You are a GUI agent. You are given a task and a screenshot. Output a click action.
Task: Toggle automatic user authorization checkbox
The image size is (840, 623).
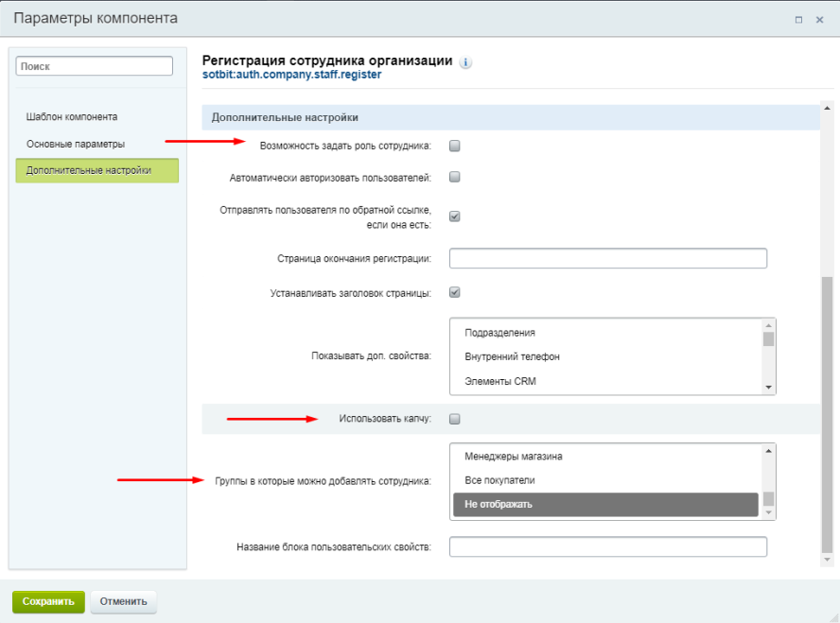pyautogui.click(x=455, y=177)
